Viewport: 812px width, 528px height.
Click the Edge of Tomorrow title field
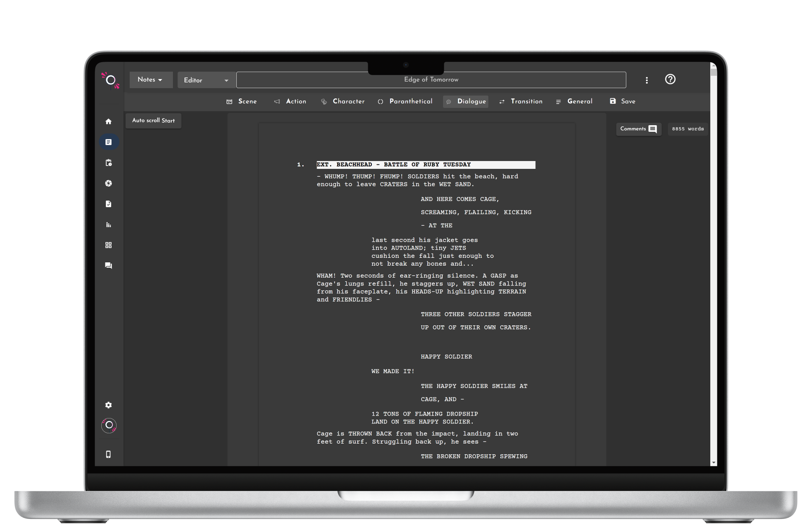click(431, 79)
